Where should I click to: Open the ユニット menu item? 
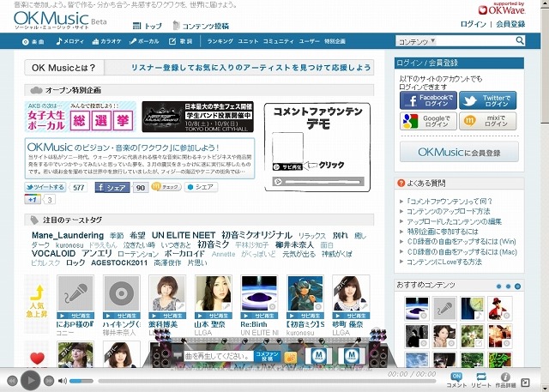pyautogui.click(x=248, y=41)
